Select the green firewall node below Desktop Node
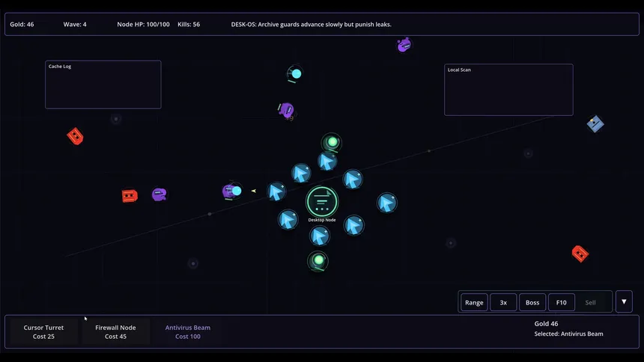The image size is (644, 362). pos(318,260)
